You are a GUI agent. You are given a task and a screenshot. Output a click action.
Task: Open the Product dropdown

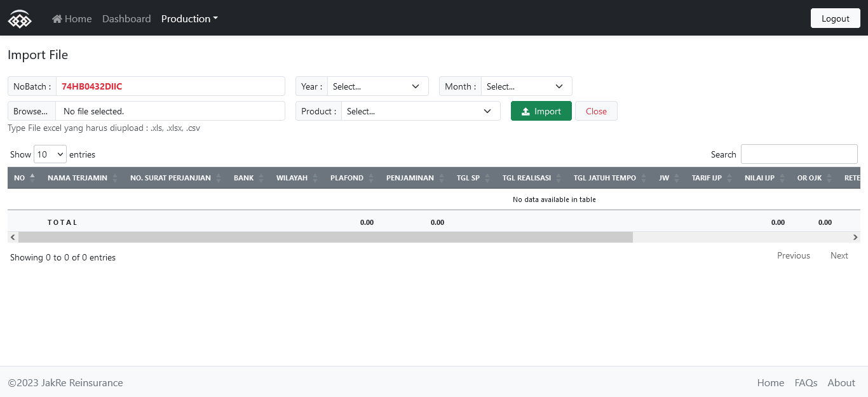coord(420,111)
